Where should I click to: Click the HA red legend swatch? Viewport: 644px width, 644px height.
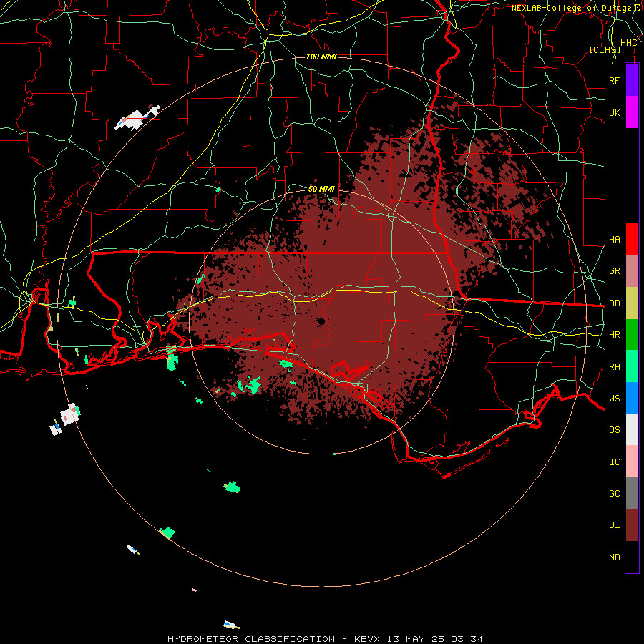632,239
